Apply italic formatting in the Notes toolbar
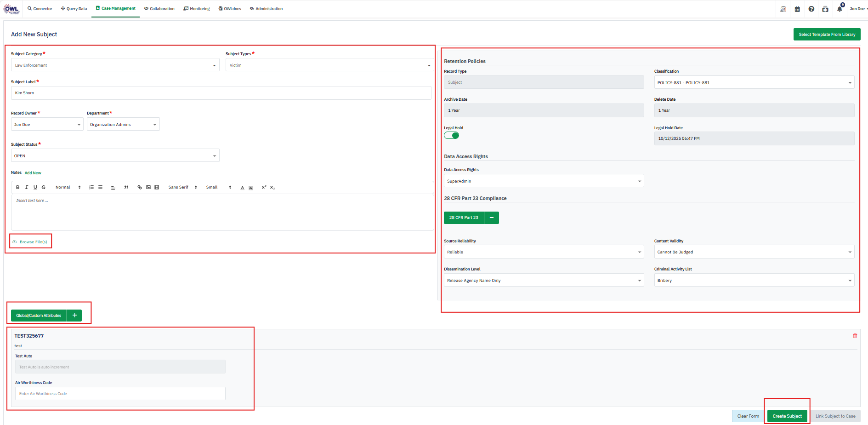Viewport: 868px width, 425px height. (27, 187)
